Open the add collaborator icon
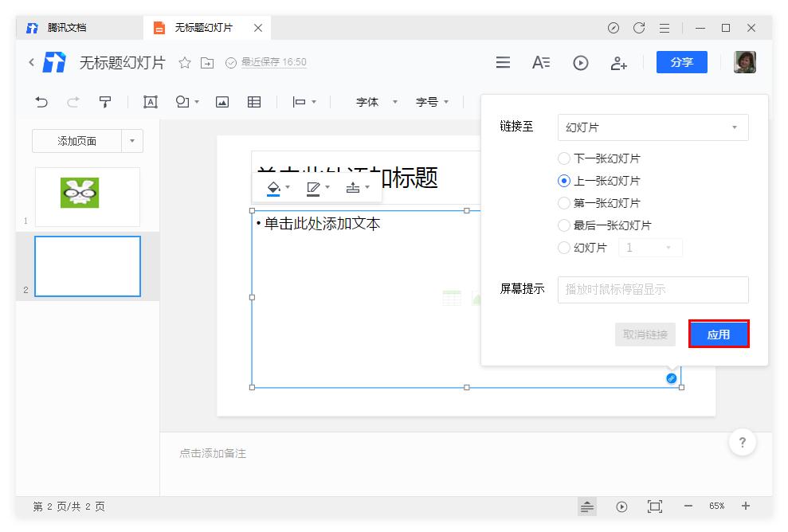This screenshot has width=788, height=532. [x=619, y=63]
